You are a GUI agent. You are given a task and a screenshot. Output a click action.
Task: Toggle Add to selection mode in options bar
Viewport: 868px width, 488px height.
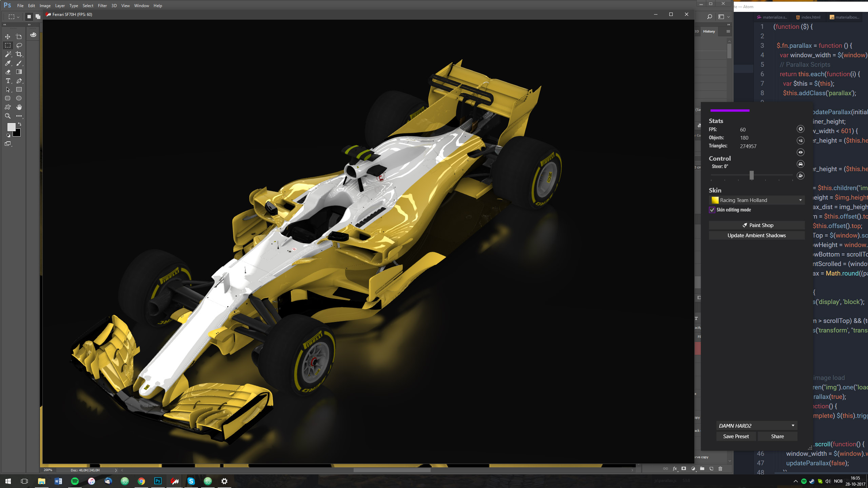point(38,17)
